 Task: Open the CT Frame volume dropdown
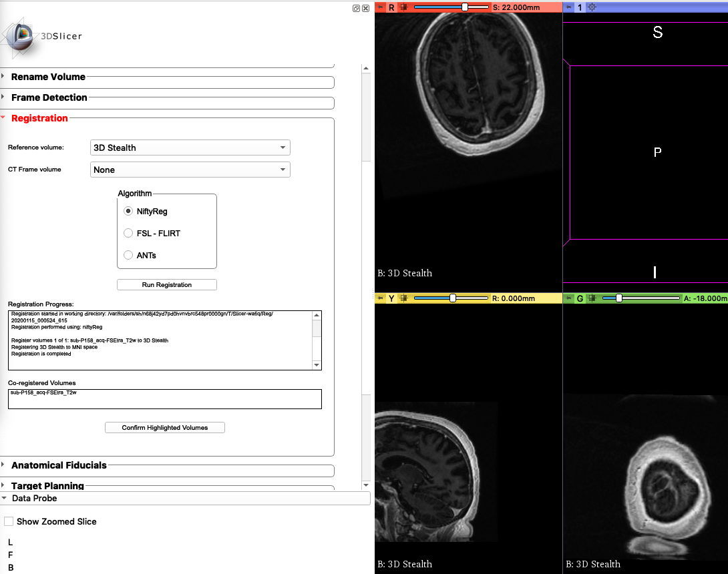point(190,170)
